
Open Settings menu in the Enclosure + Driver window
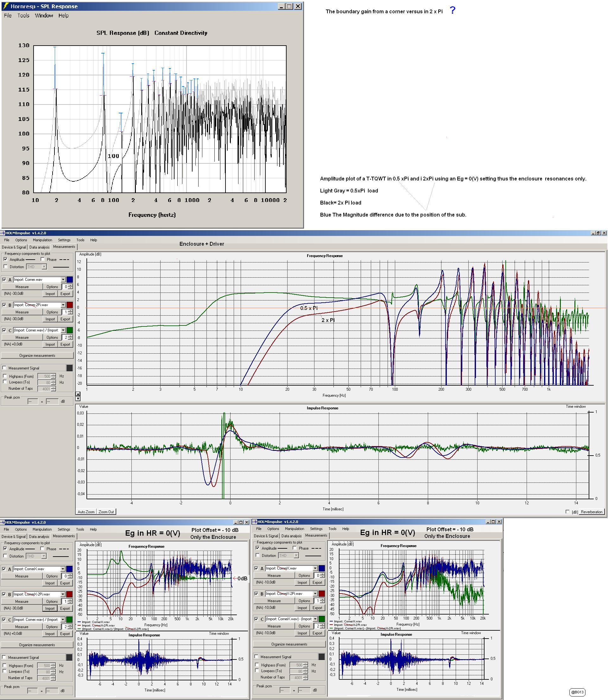pos(64,240)
